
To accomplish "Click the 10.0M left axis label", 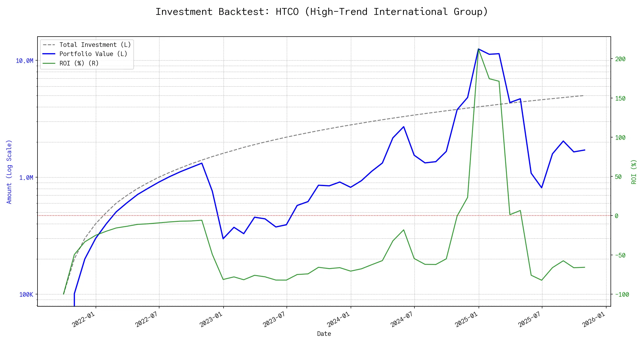I will 24,61.
